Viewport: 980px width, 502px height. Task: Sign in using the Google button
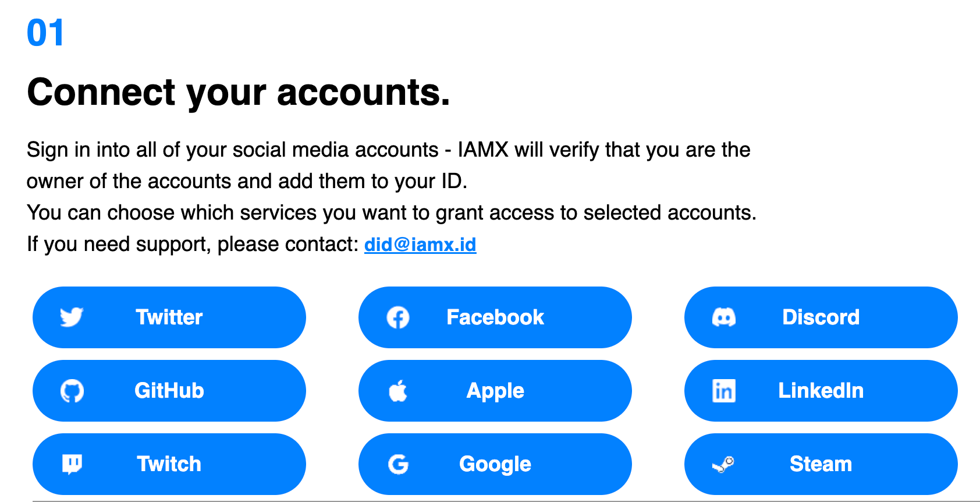coord(495,464)
